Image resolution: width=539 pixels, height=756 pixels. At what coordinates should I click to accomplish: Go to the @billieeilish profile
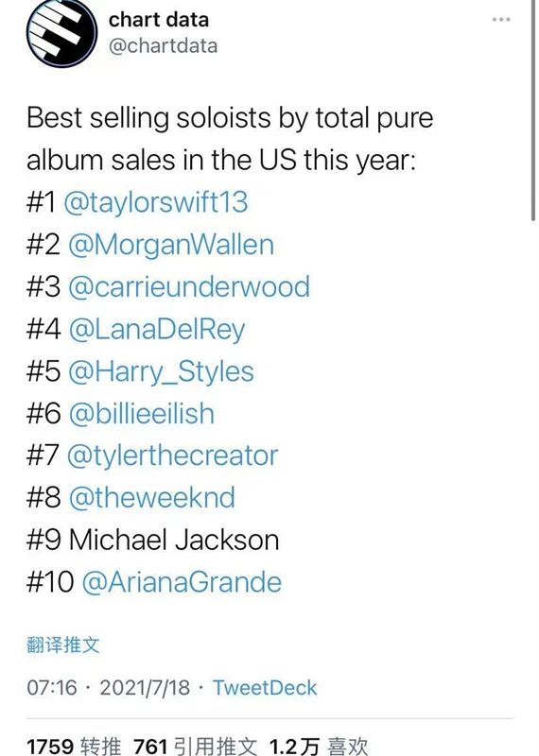tap(142, 414)
